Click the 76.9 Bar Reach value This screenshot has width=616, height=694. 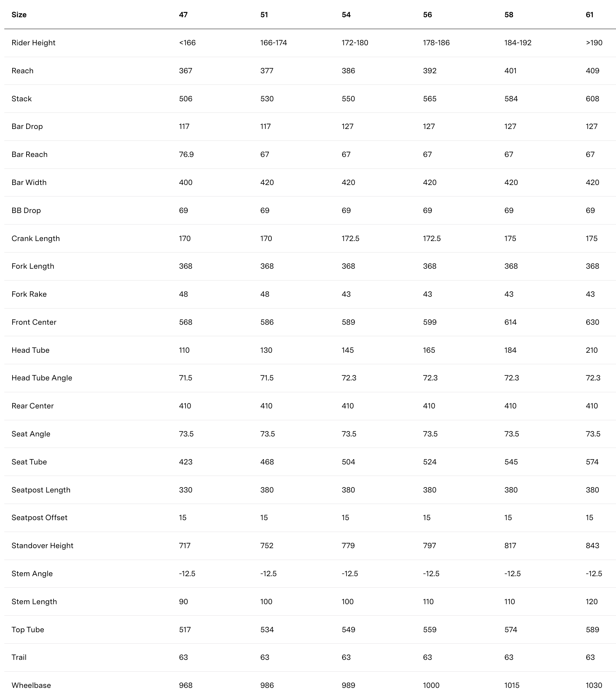click(186, 154)
